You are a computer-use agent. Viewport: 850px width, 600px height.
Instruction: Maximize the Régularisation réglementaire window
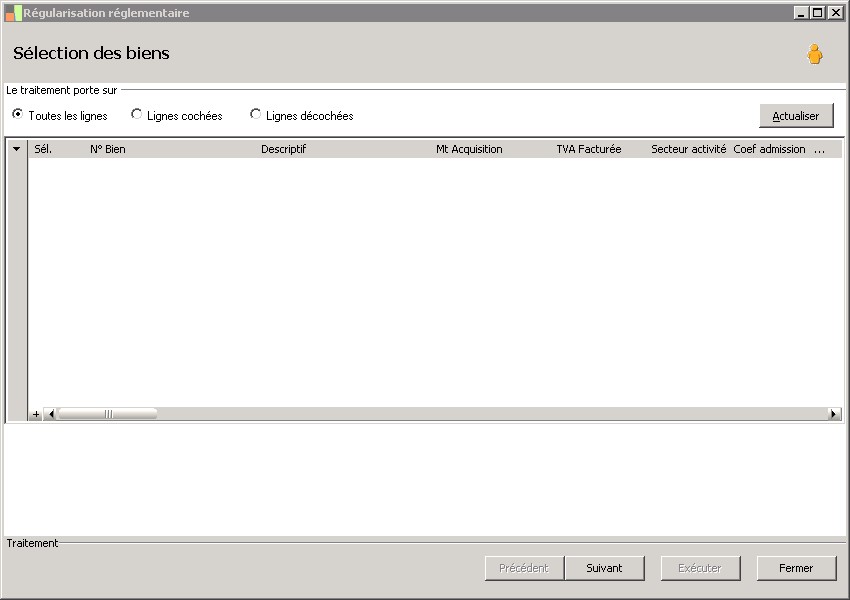pos(818,12)
